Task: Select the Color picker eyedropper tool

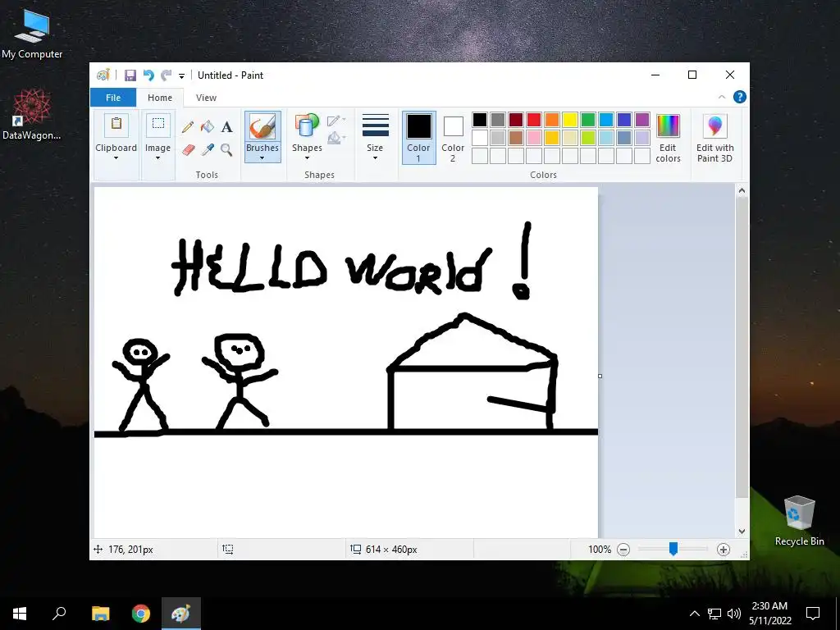Action: click(x=208, y=149)
